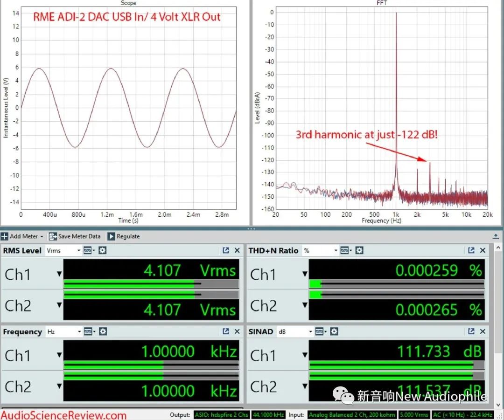504x420 pixels.
Task: Close the Frequency meter panel
Action: click(x=237, y=331)
